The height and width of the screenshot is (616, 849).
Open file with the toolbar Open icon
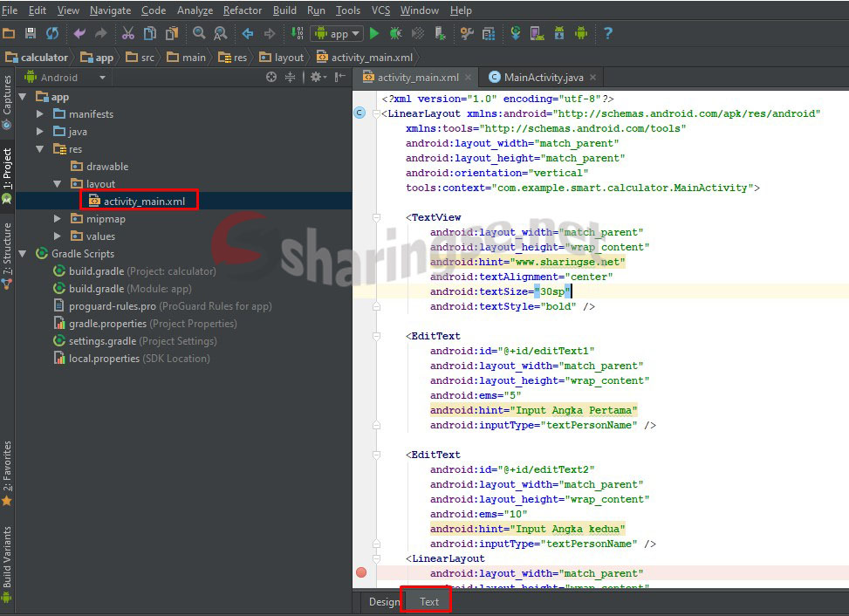tap(10, 33)
